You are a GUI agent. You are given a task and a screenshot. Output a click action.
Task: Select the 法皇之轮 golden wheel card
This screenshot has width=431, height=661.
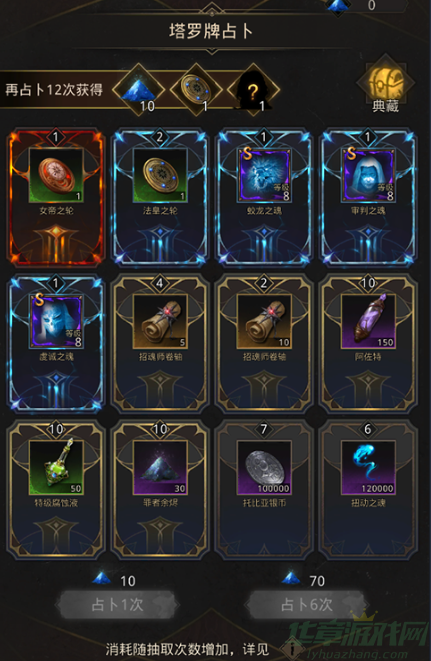click(x=160, y=198)
